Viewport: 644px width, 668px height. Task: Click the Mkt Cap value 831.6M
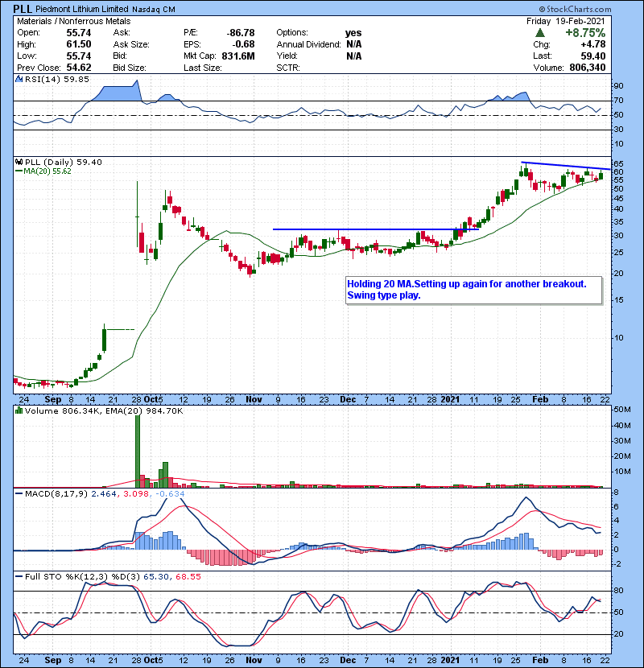[x=238, y=56]
